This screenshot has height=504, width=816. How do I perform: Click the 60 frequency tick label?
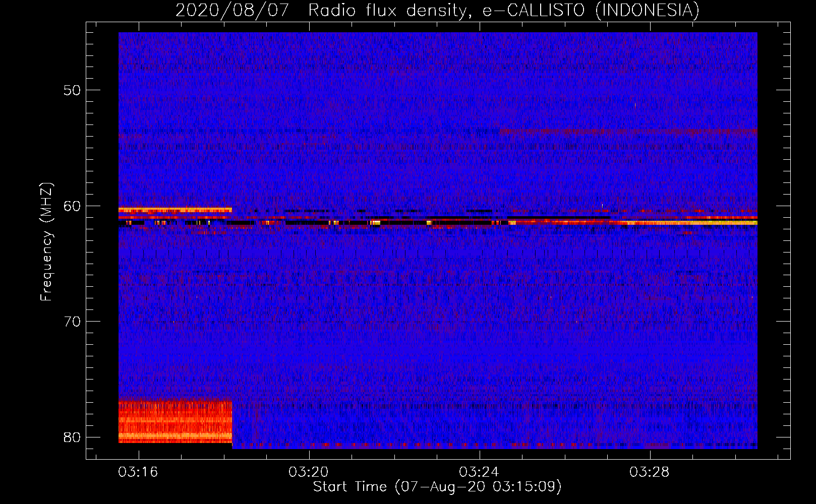click(72, 206)
